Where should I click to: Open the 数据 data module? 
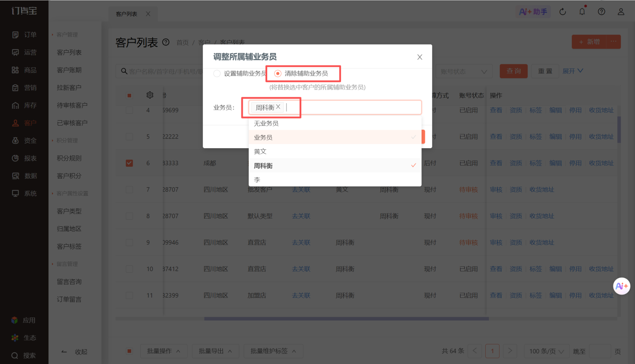[24, 176]
